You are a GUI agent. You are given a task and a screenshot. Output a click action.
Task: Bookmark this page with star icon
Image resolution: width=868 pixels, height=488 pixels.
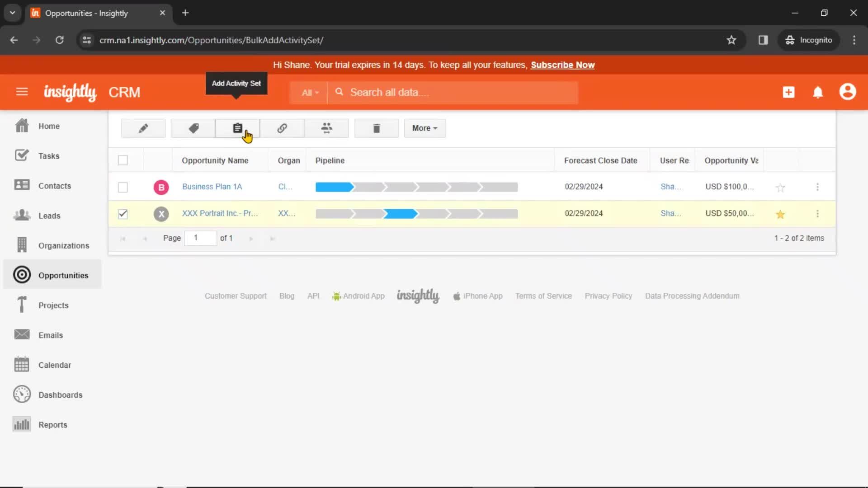pyautogui.click(x=731, y=40)
